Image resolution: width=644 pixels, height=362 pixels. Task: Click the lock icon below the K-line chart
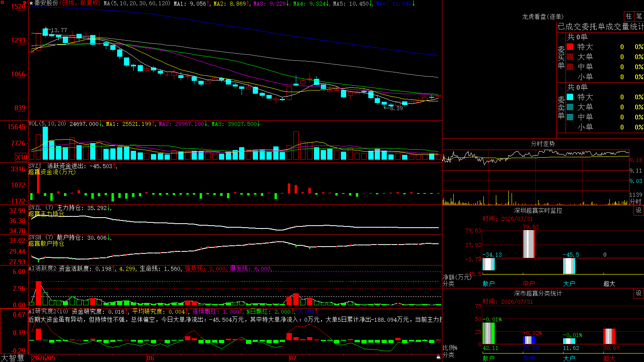pos(438,357)
